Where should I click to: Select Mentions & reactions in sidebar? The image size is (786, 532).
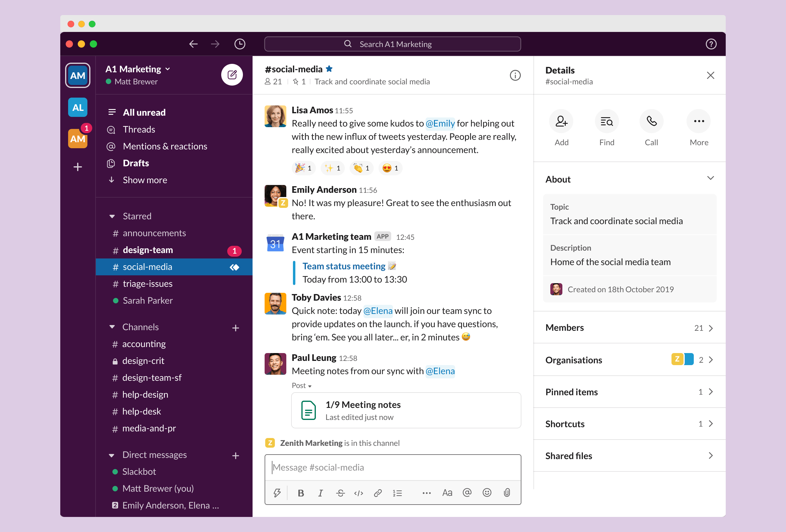point(165,145)
